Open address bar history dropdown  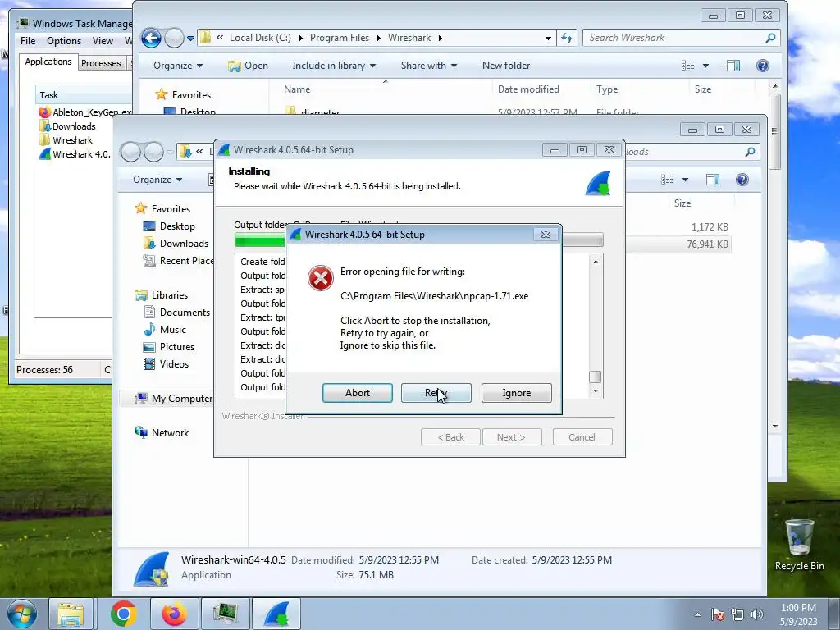[547, 38]
